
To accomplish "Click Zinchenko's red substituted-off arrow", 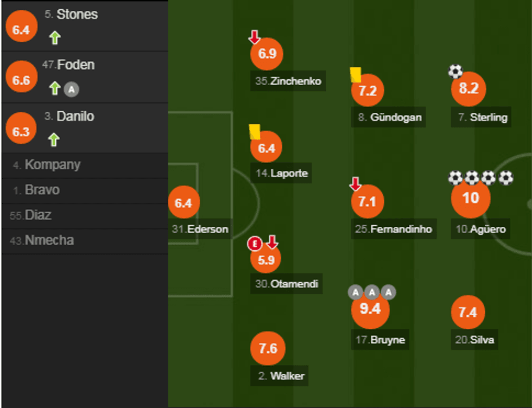I will pos(255,37).
